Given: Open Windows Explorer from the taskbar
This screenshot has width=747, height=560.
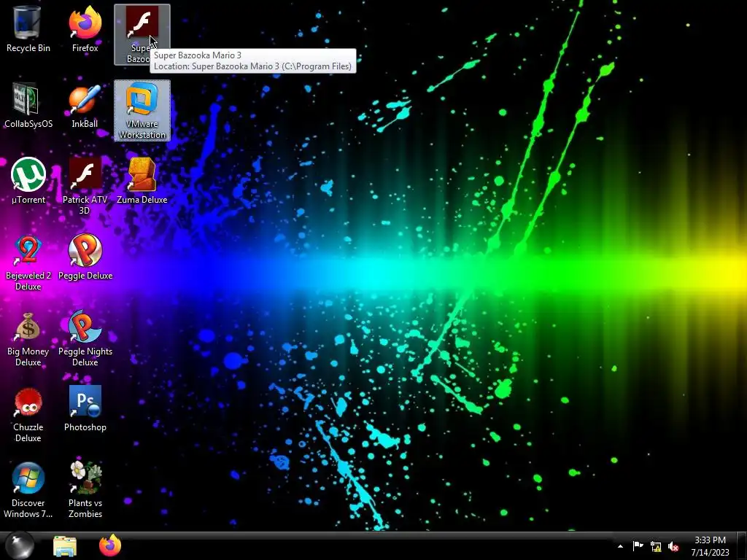Looking at the screenshot, I should (65, 545).
